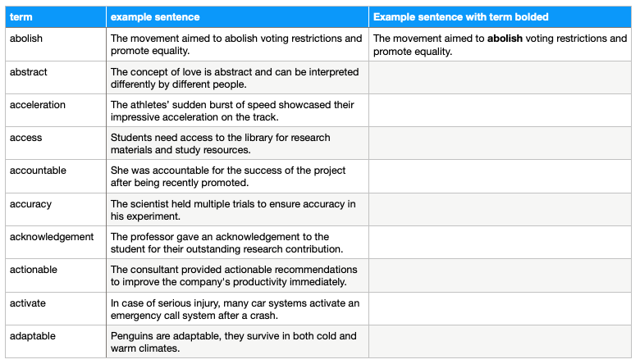Click the penguins example sentence cell
This screenshot has height=364, width=640.
point(237,342)
